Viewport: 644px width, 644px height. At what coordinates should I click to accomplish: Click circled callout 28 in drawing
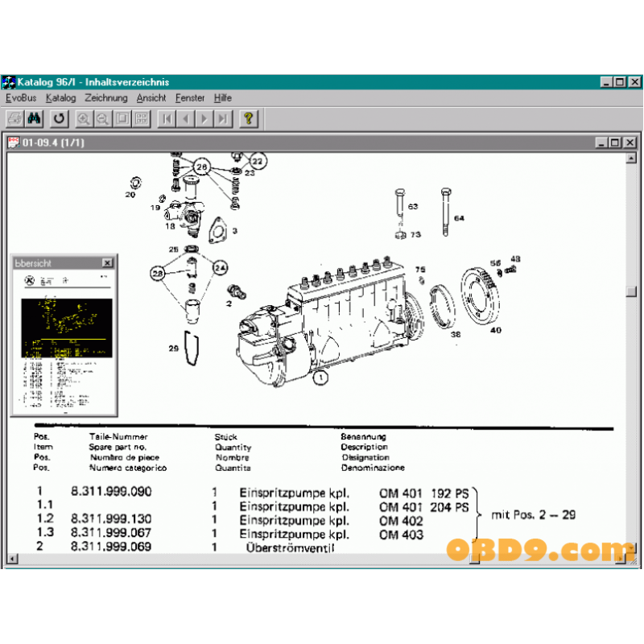(158, 273)
